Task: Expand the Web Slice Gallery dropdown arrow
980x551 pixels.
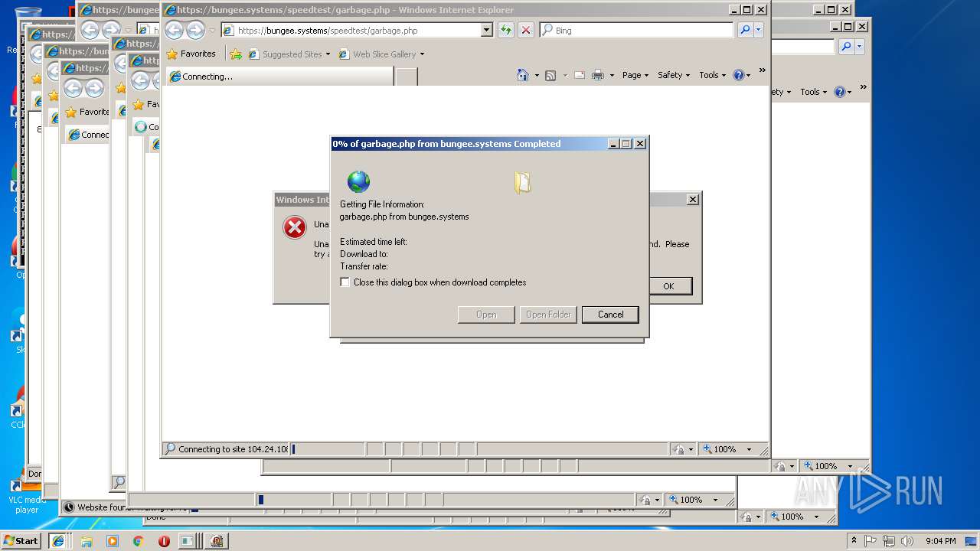Action: 422,54
